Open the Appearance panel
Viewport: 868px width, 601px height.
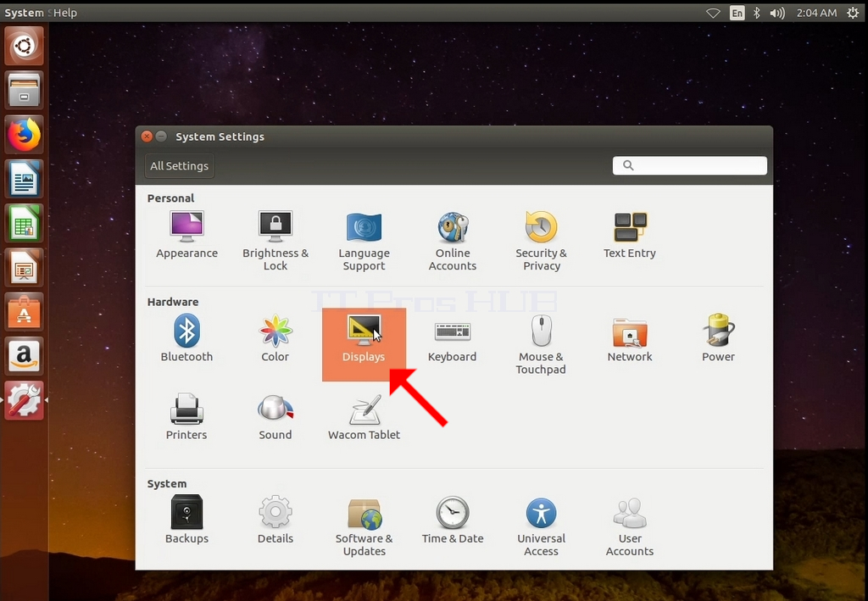point(186,235)
